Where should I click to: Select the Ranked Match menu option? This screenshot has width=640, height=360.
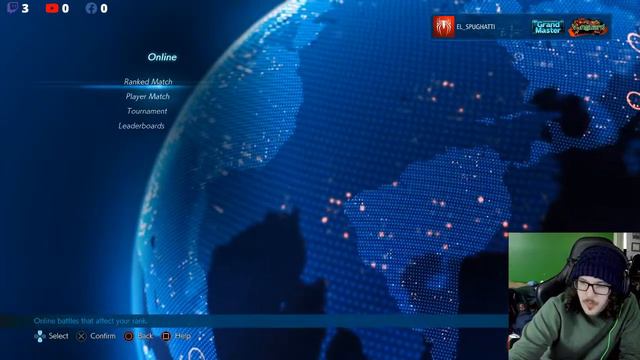tap(148, 82)
